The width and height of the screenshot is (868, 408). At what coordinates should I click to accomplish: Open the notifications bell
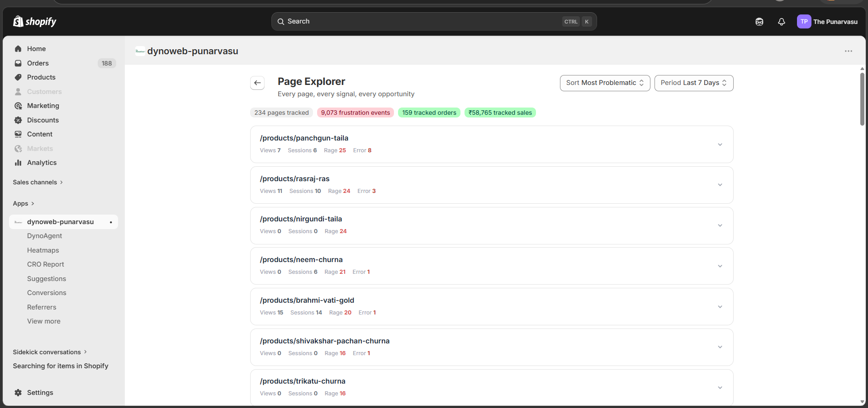click(x=781, y=22)
